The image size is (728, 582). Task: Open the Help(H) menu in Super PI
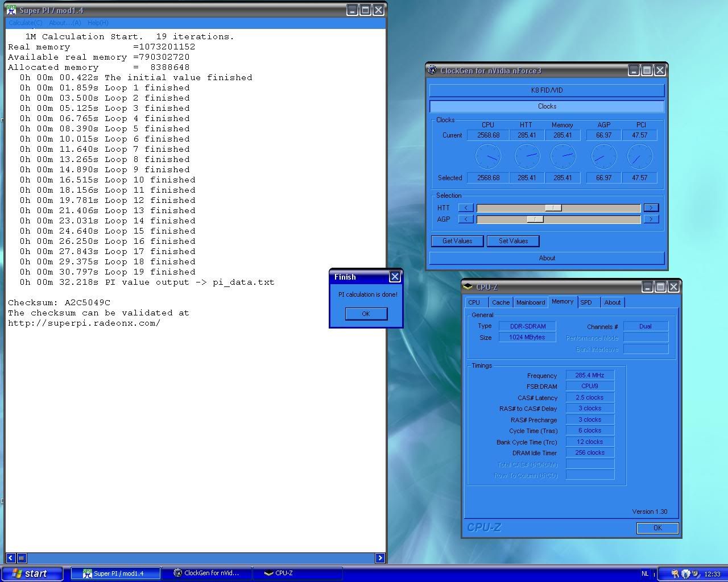click(98, 23)
